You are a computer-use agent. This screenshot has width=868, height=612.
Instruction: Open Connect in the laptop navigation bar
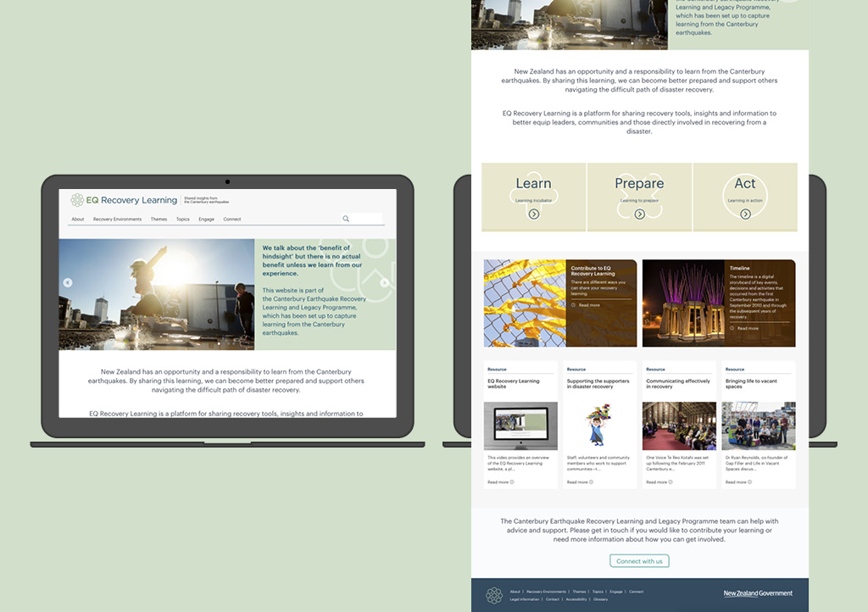[232, 220]
